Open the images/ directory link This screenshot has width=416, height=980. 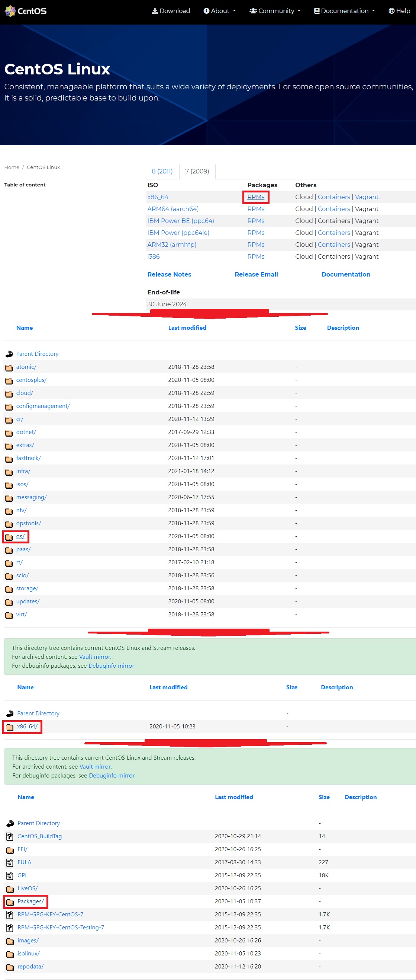pyautogui.click(x=28, y=941)
